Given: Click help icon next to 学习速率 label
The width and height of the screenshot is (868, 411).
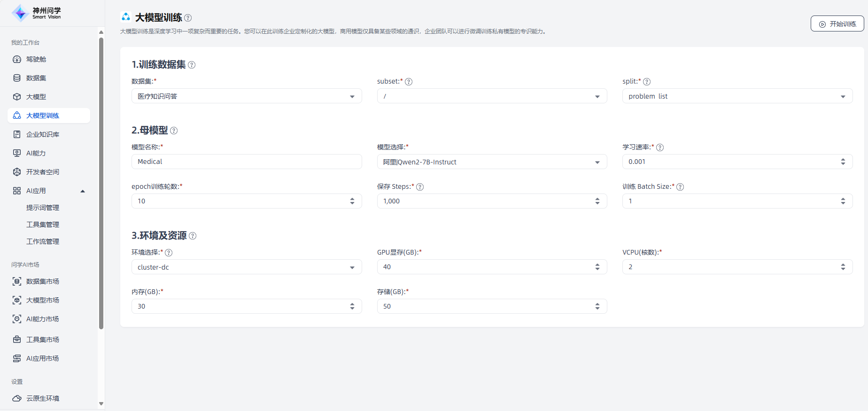Looking at the screenshot, I should [660, 147].
